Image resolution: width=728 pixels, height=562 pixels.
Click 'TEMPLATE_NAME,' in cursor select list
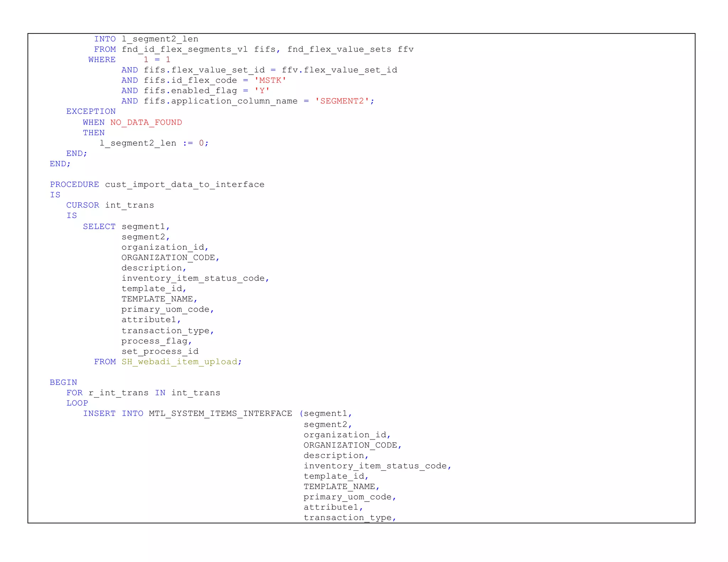160,299
